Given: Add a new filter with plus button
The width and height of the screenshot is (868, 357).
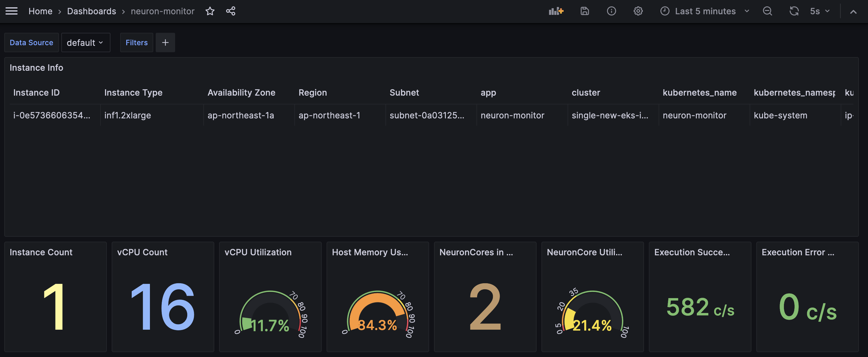Looking at the screenshot, I should [165, 42].
